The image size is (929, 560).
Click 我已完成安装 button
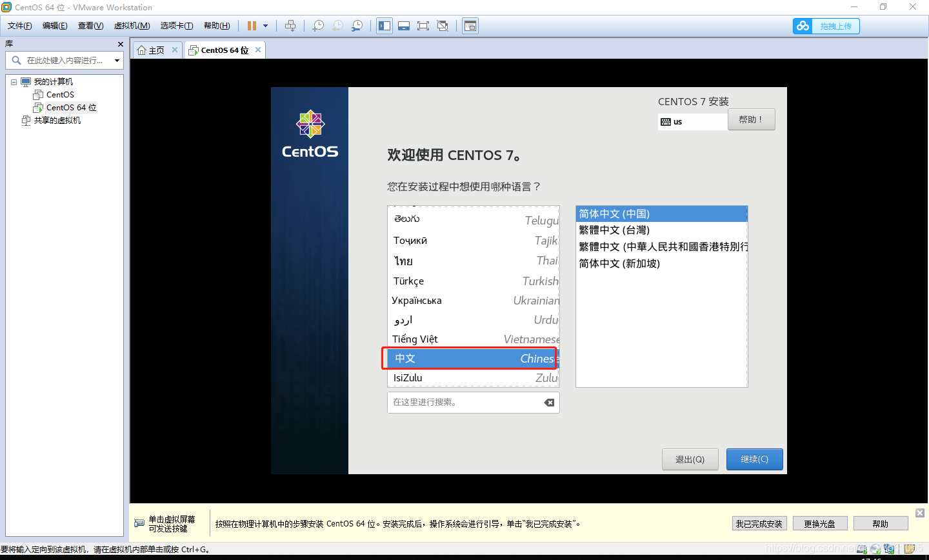(759, 524)
